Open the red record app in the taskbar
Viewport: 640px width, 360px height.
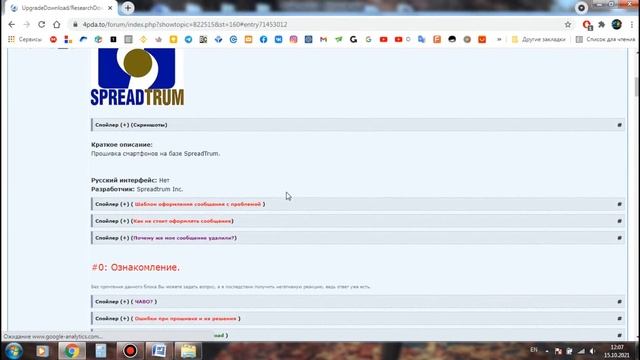(130, 351)
